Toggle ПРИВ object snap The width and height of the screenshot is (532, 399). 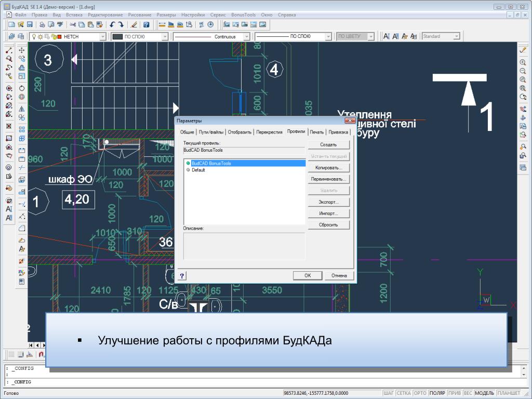click(455, 393)
